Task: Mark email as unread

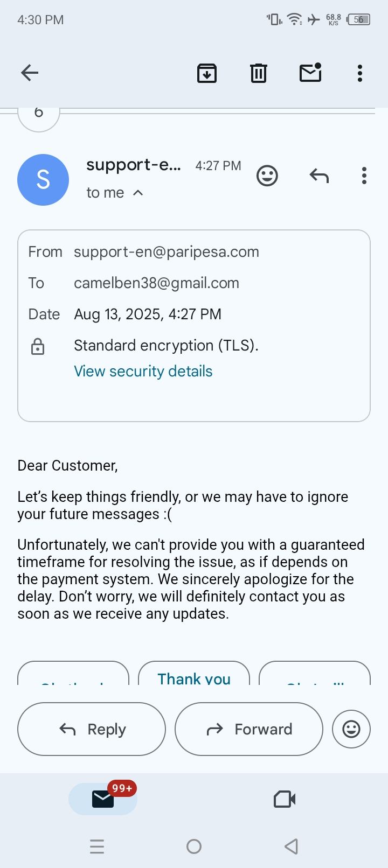Action: (310, 73)
